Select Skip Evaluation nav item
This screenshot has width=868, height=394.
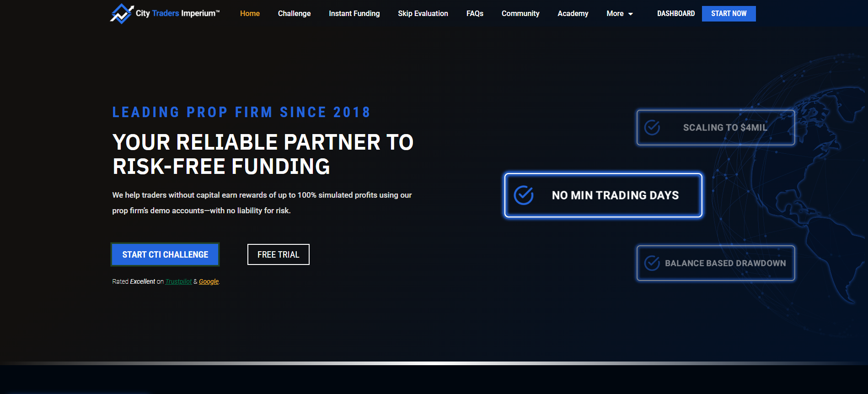(423, 14)
